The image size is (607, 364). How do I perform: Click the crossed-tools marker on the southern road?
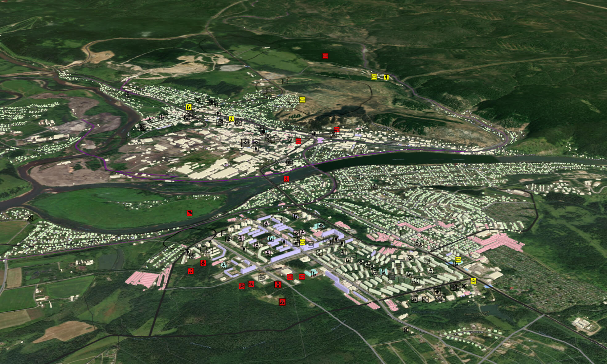pyautogui.click(x=406, y=330)
